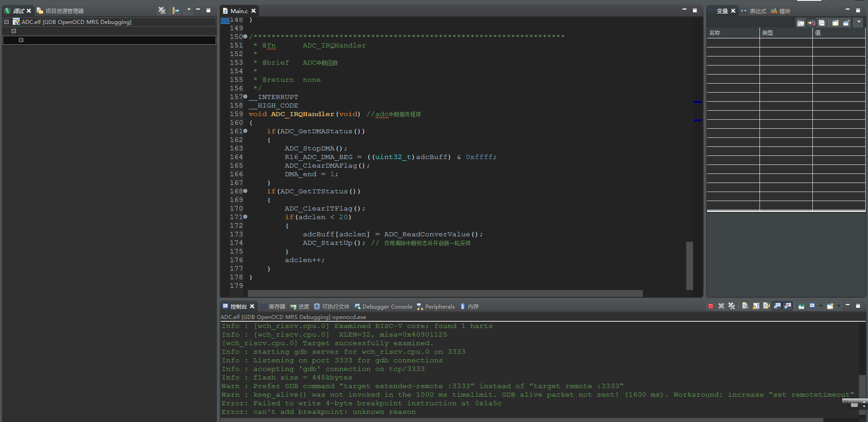Click Remove All Terminated Launches in Debug view
The image size is (868, 422).
click(162, 10)
